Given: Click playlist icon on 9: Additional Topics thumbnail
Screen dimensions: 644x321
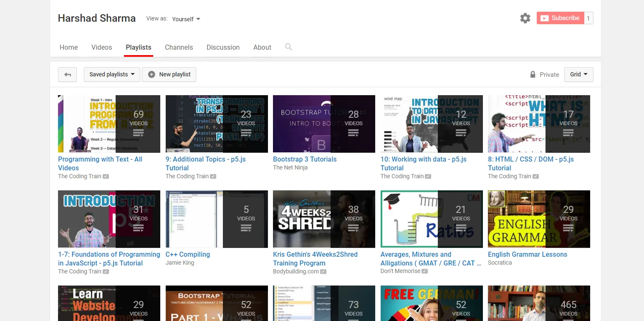Looking at the screenshot, I should 246,133.
